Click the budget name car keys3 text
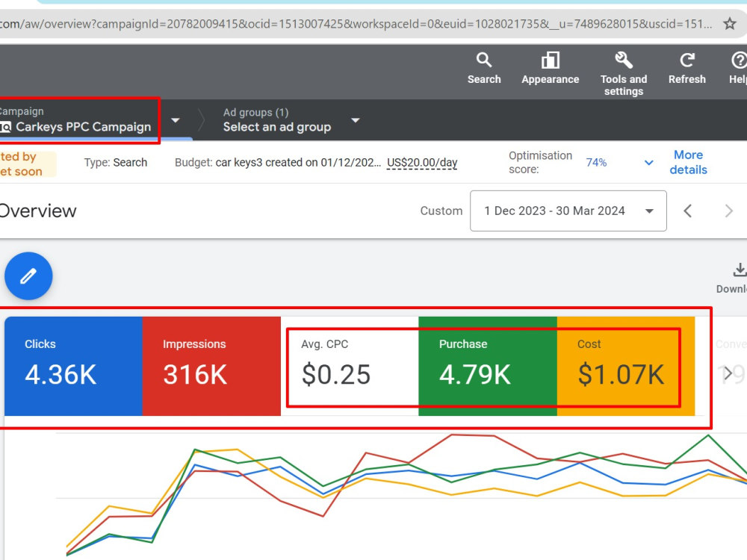 [x=298, y=162]
